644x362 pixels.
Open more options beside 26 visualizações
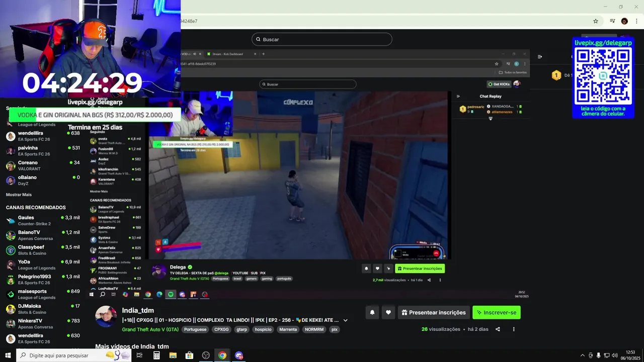pyautogui.click(x=514, y=329)
